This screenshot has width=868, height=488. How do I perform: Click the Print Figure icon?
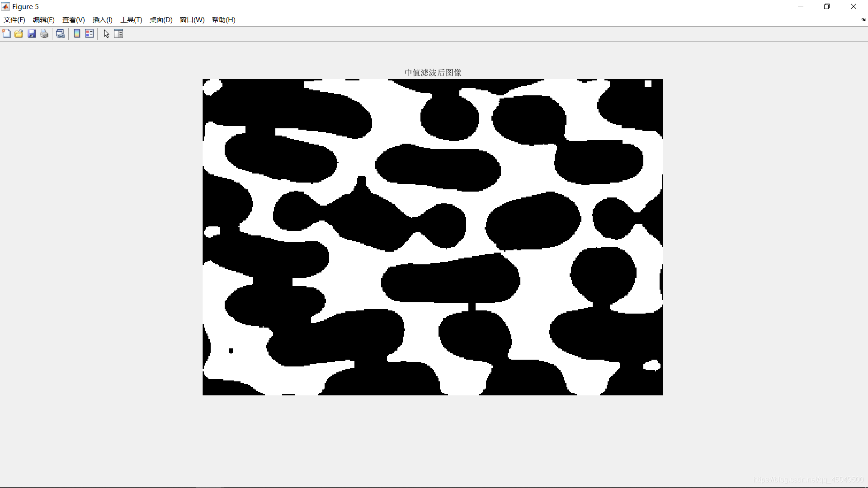point(44,34)
